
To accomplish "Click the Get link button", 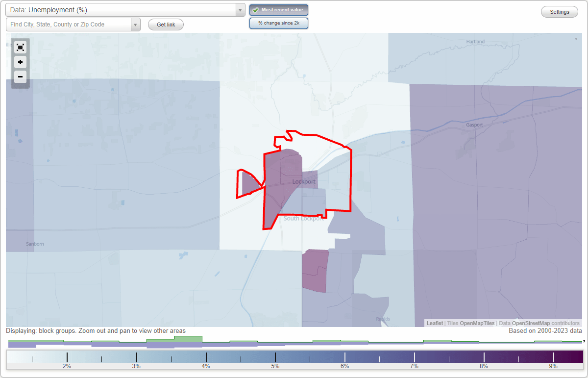I will [166, 25].
